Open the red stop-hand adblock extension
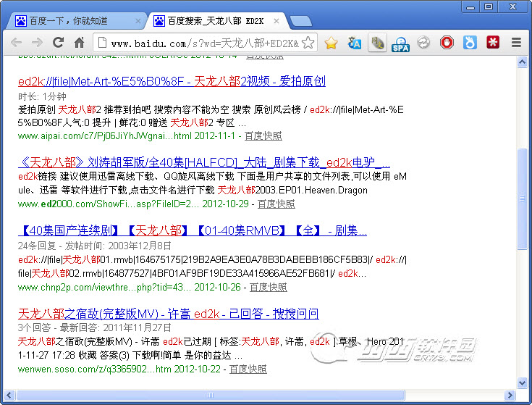 point(447,43)
